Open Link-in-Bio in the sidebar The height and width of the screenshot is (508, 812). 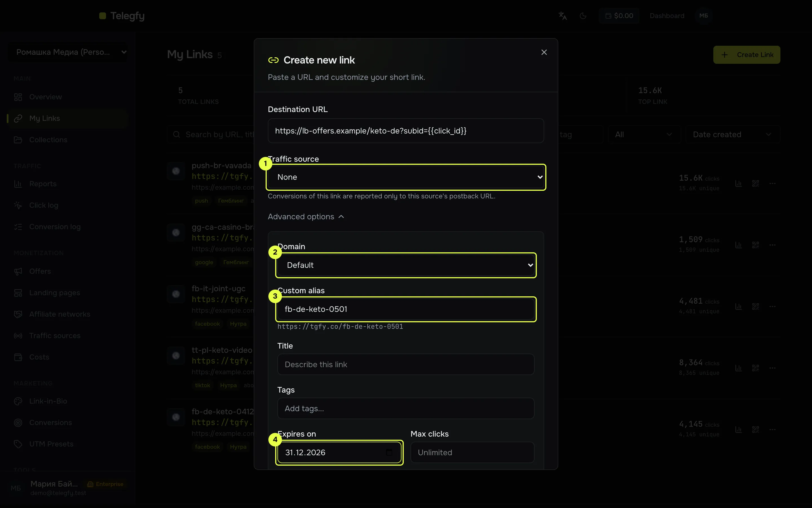(x=68, y=401)
